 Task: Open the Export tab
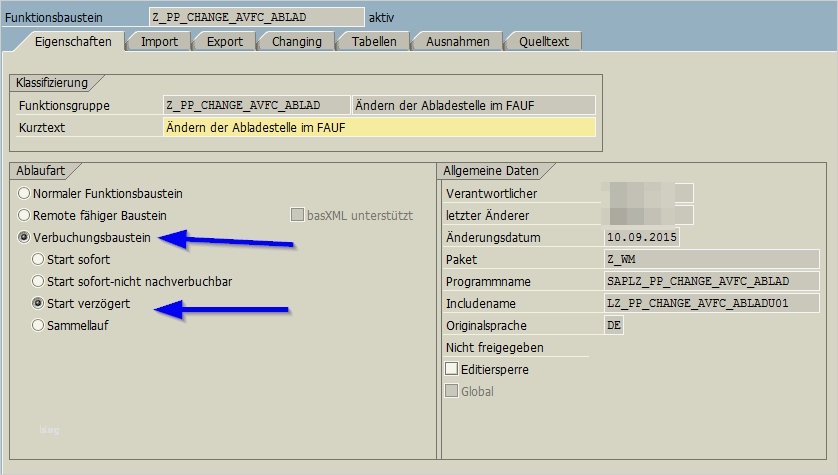(224, 42)
